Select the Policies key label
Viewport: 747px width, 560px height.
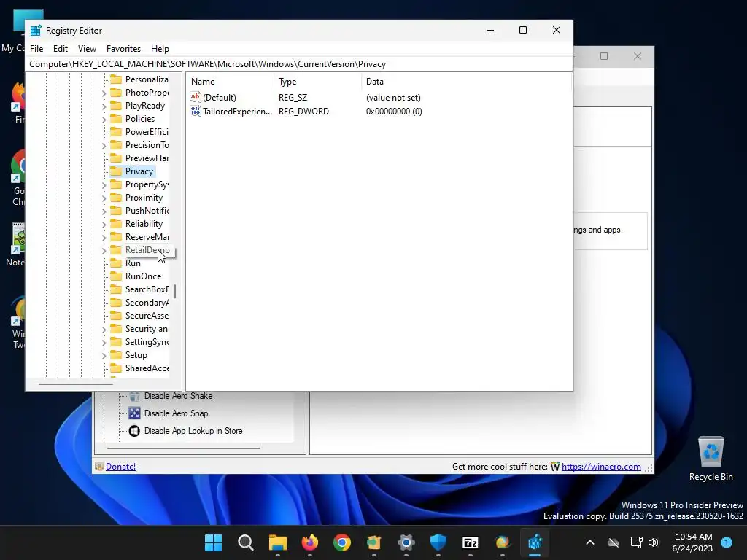(139, 119)
